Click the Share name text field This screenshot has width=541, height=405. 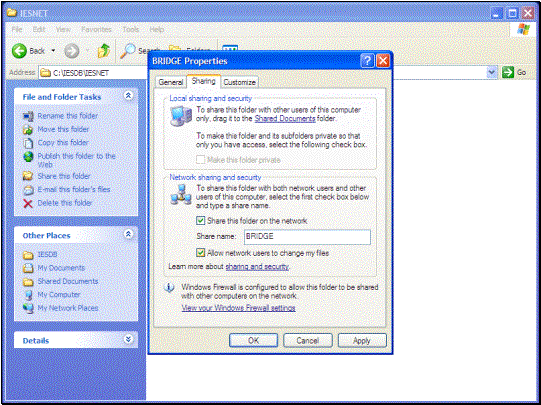(x=307, y=237)
